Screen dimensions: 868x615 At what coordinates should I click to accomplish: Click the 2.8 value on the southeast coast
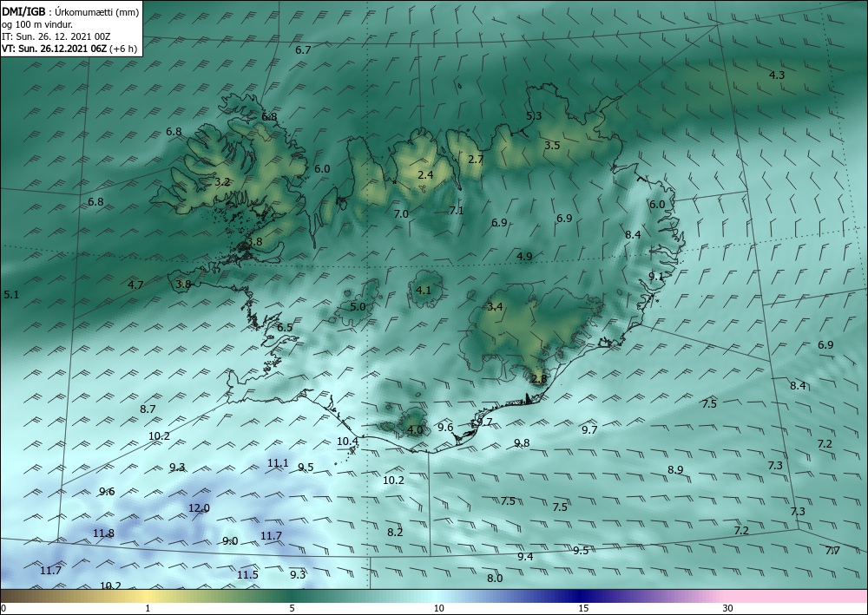(539, 379)
